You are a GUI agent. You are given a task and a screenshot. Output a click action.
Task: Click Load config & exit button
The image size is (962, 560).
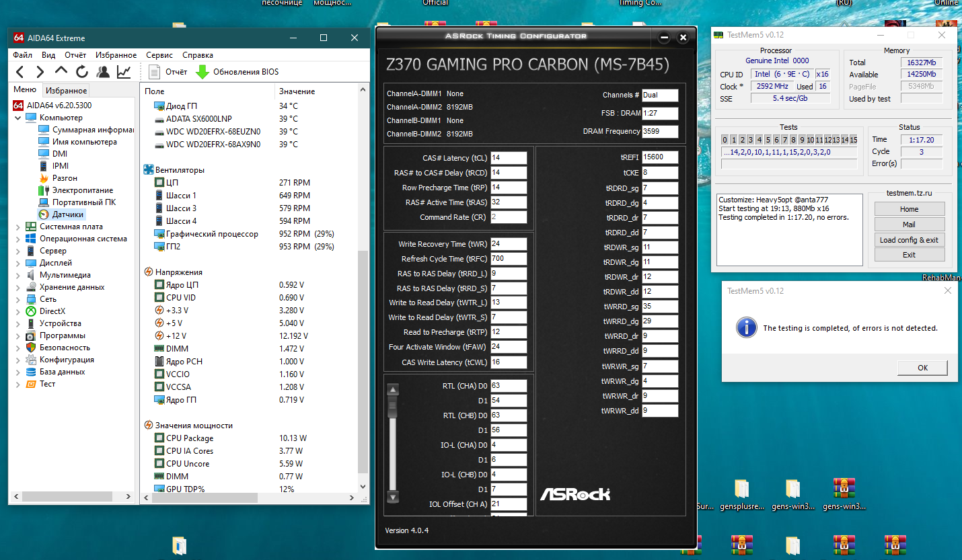coord(910,240)
